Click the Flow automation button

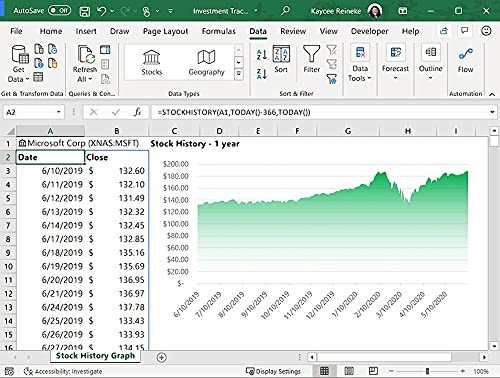click(x=465, y=60)
